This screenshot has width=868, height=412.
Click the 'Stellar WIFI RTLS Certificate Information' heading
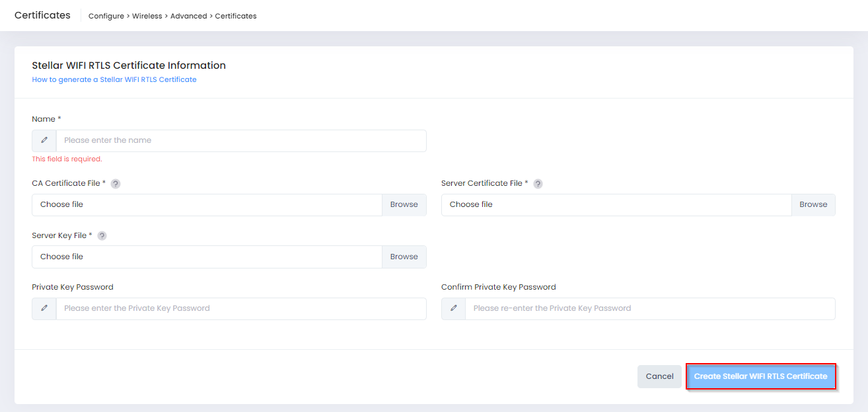click(x=129, y=65)
